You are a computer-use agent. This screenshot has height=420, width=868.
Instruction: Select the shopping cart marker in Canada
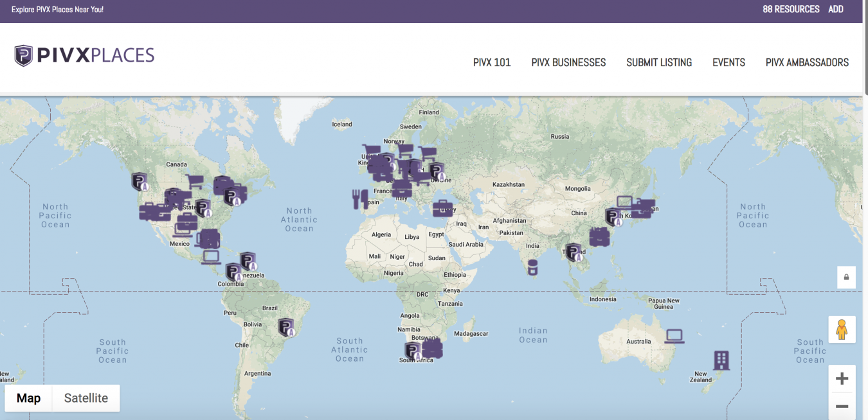[x=194, y=182]
